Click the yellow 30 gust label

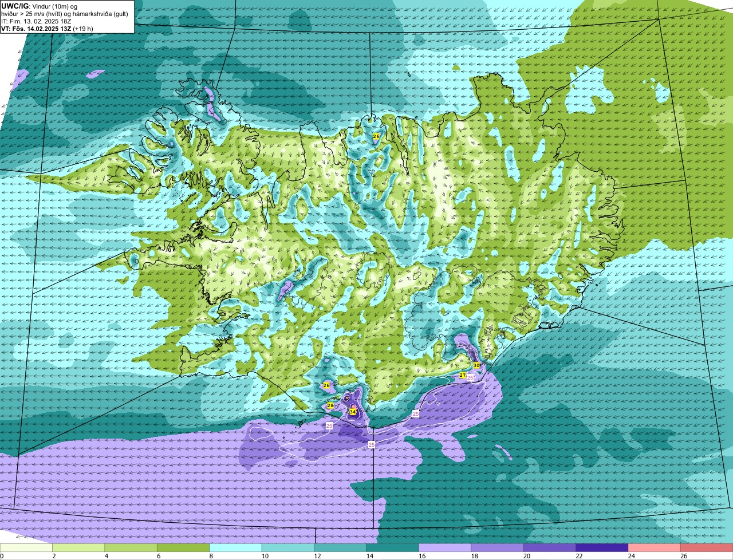[x=476, y=365]
